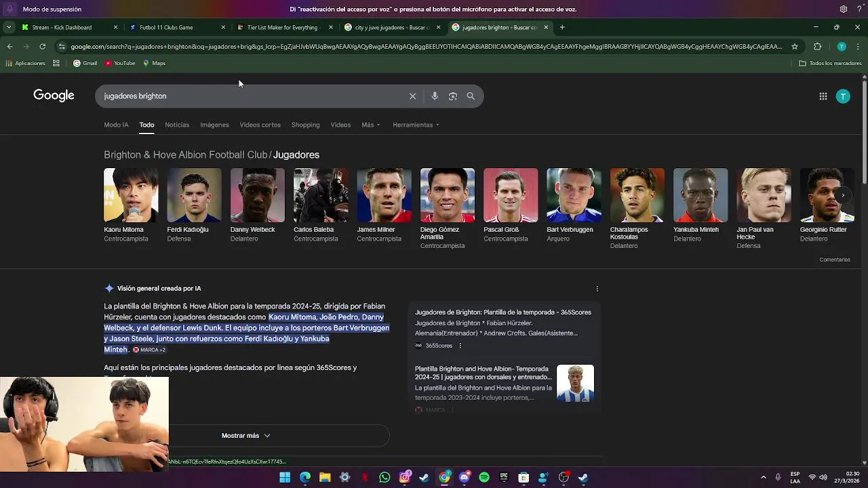The width and height of the screenshot is (868, 488).
Task: Expand Mostrar más in AI overview
Action: [x=245, y=436]
